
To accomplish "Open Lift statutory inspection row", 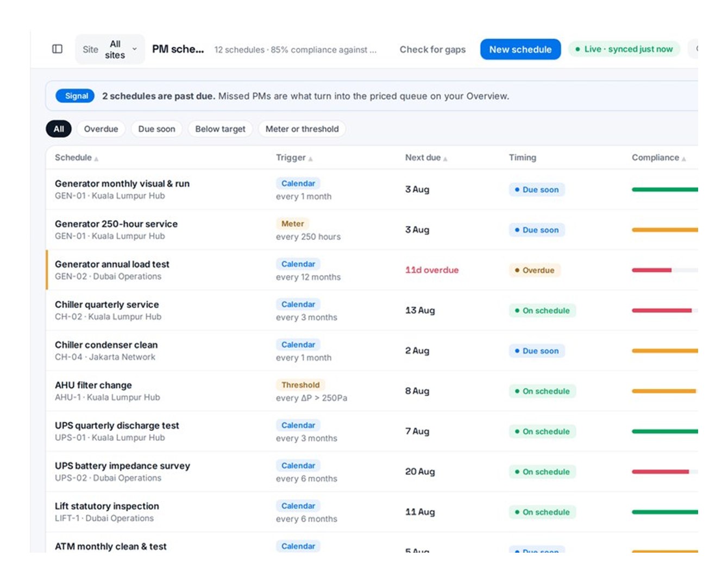I will pyautogui.click(x=372, y=512).
